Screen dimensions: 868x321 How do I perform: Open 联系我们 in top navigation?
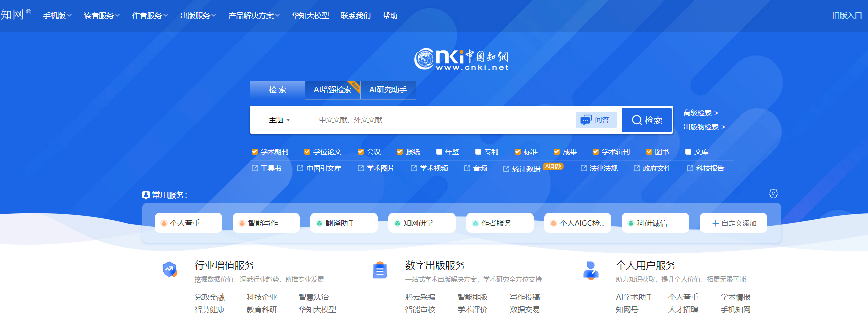[356, 16]
